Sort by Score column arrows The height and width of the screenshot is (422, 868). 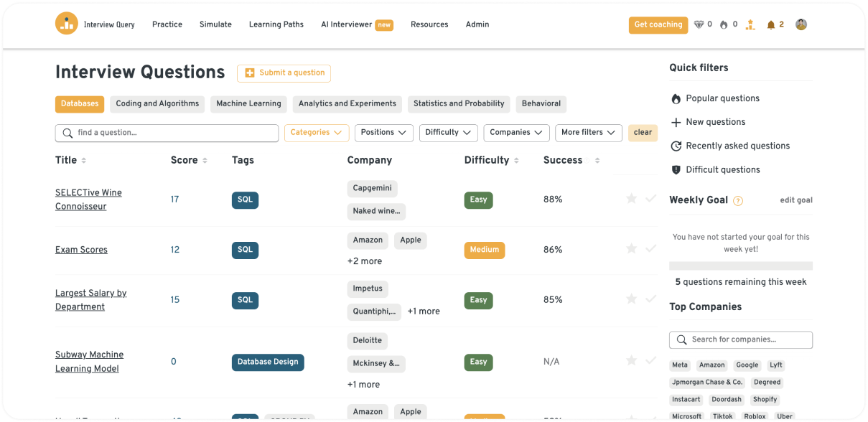[205, 161]
